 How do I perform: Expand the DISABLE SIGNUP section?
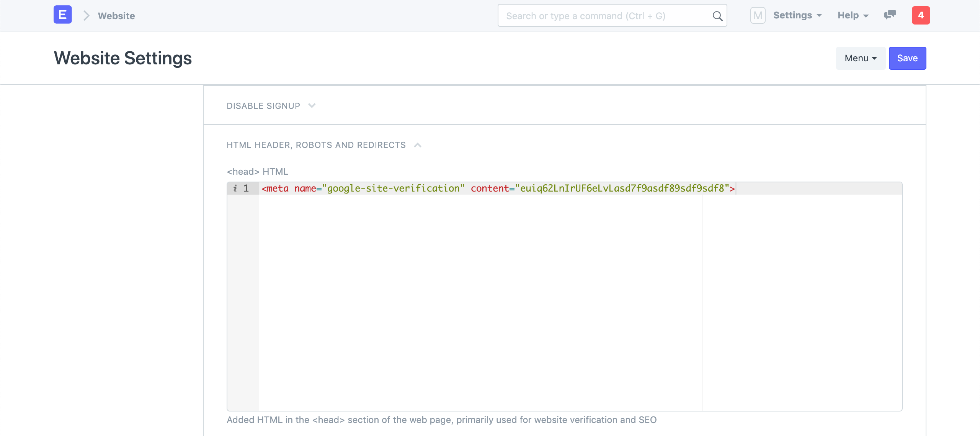tap(312, 105)
